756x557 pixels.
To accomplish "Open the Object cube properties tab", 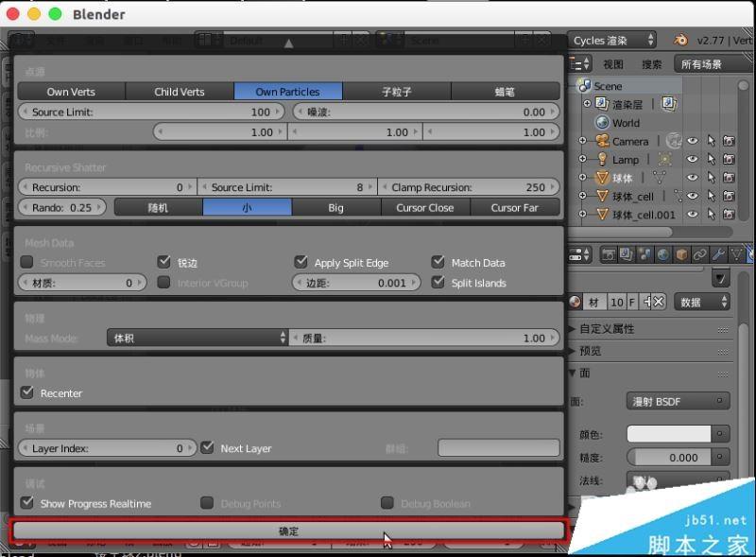I will pos(680,255).
